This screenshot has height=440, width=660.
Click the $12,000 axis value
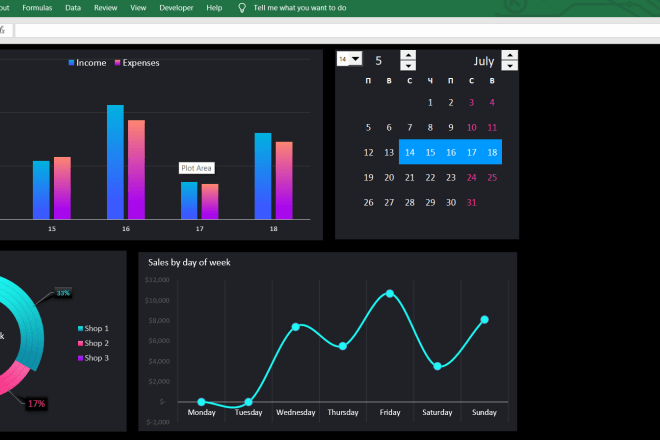157,280
